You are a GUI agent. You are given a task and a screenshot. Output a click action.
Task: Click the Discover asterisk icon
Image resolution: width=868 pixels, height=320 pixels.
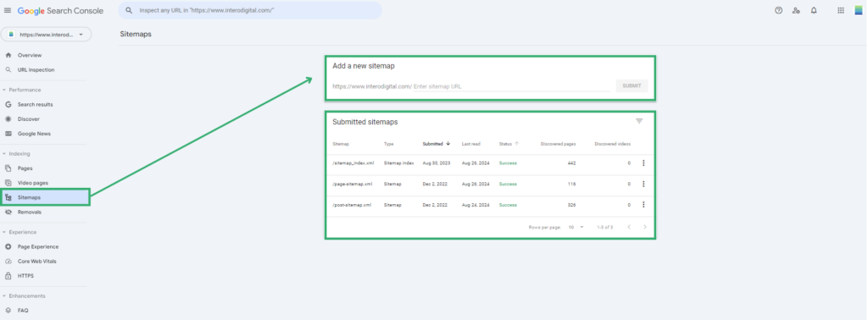[x=8, y=119]
